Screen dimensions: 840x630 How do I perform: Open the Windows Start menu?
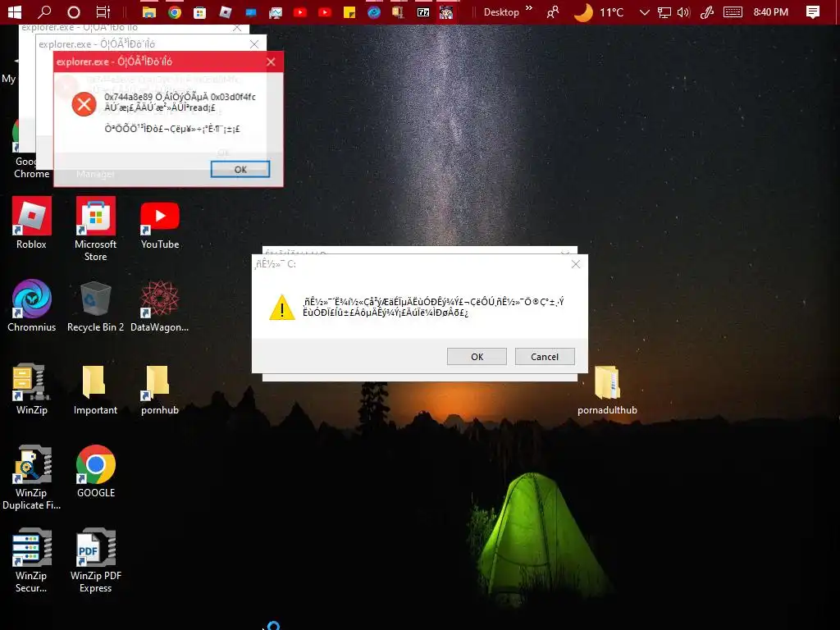(15, 11)
